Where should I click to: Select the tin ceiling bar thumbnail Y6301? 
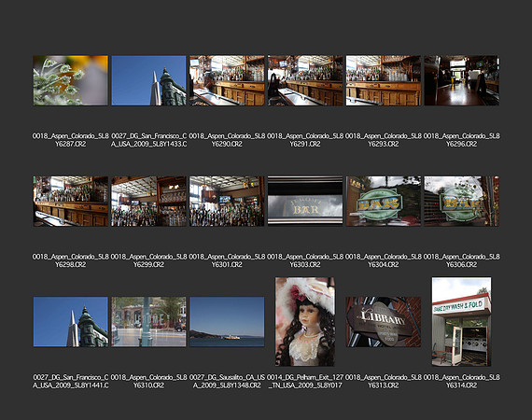227,202
